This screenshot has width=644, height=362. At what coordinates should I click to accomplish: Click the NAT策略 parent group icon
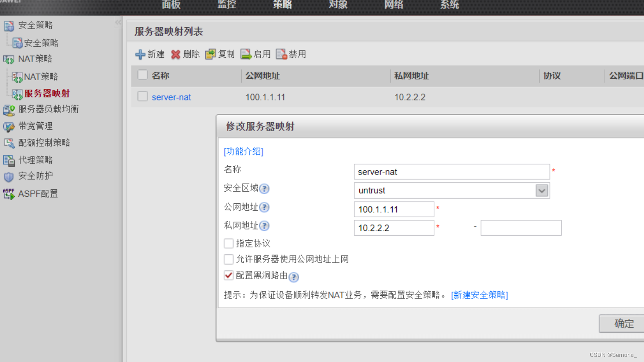pyautogui.click(x=9, y=59)
